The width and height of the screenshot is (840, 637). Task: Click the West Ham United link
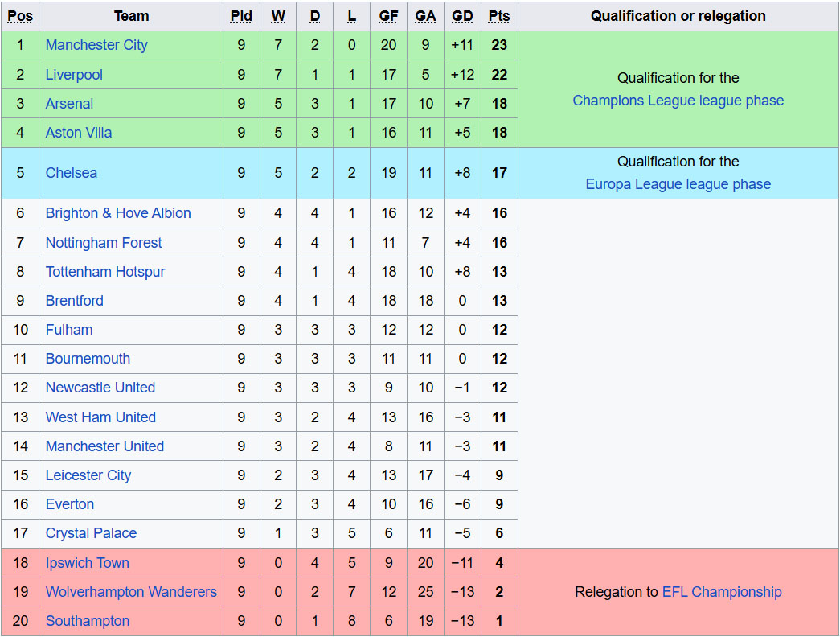[x=100, y=417]
